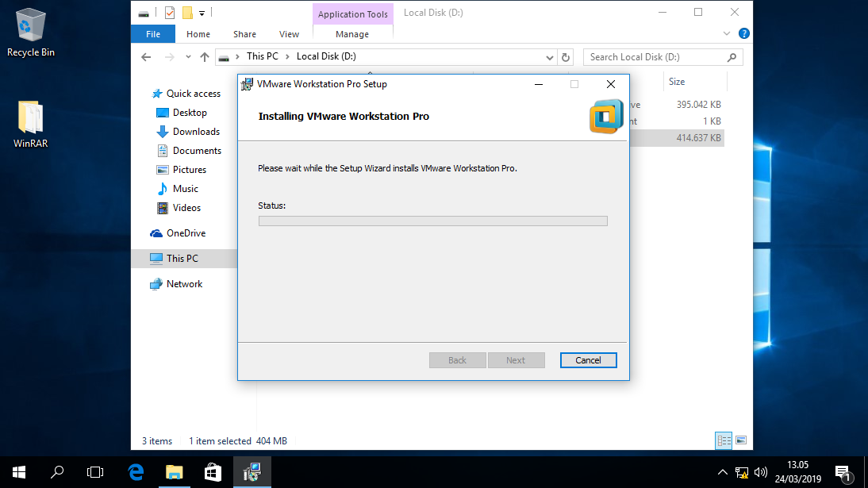Open taskbar Search magnifier

click(x=57, y=472)
